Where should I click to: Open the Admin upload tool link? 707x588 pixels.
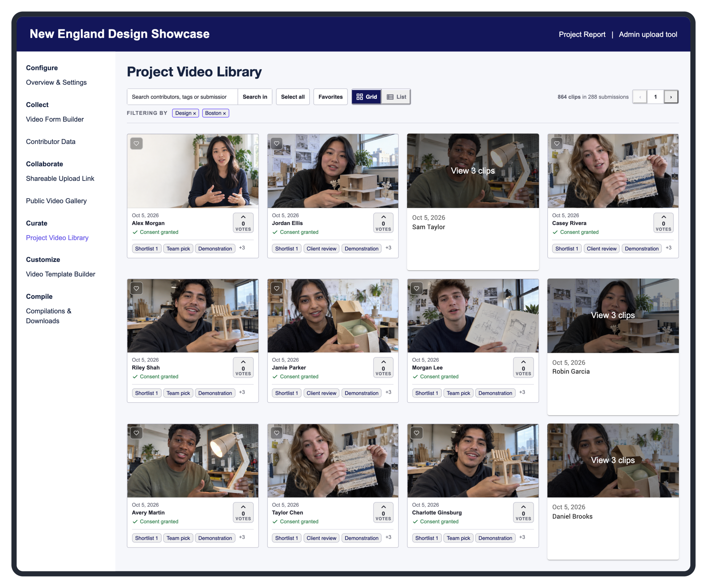tap(648, 34)
